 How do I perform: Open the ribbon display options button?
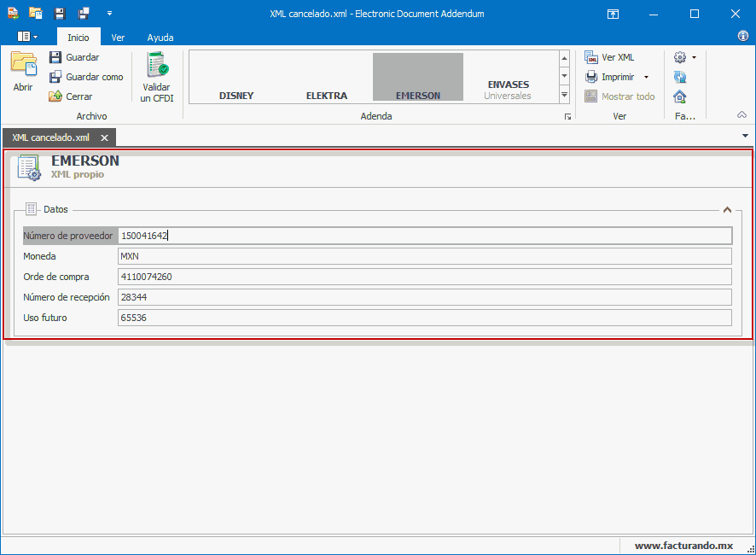click(613, 14)
